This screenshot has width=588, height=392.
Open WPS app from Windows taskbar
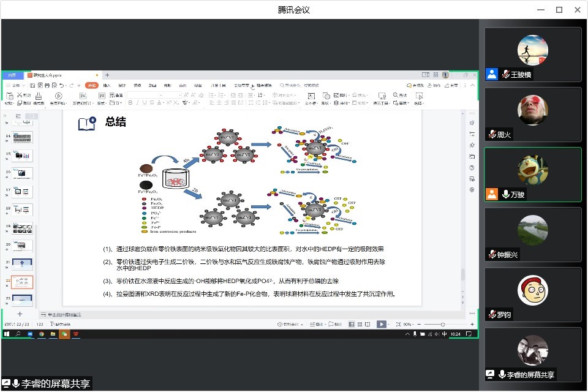click(76, 334)
